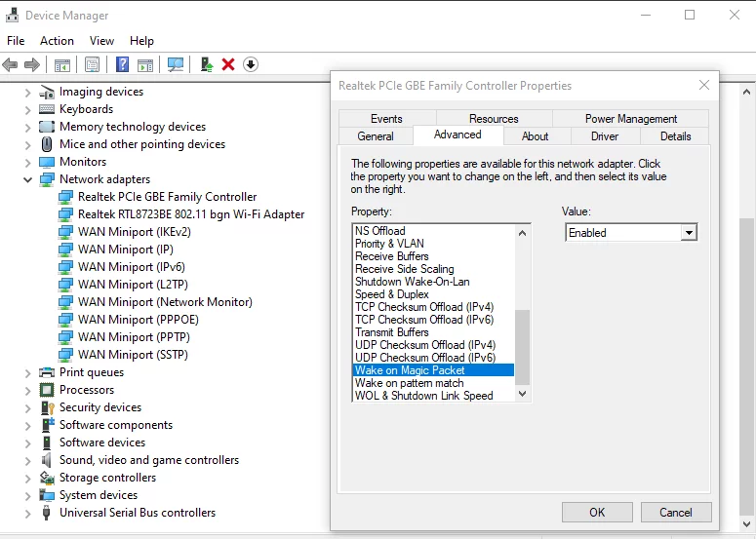Click Device Manager window scrollbar down arrow
Viewport: 756px width, 539px height.
coord(747,523)
